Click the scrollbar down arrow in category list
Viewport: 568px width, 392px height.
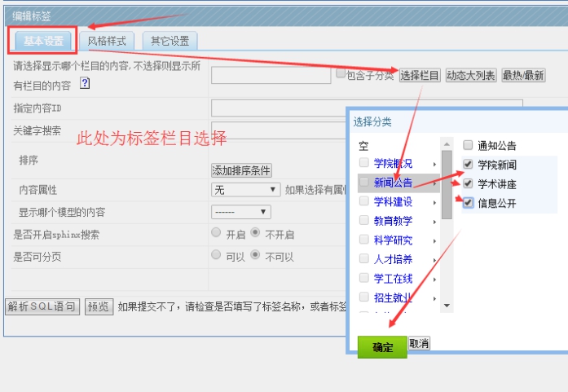tap(447, 305)
